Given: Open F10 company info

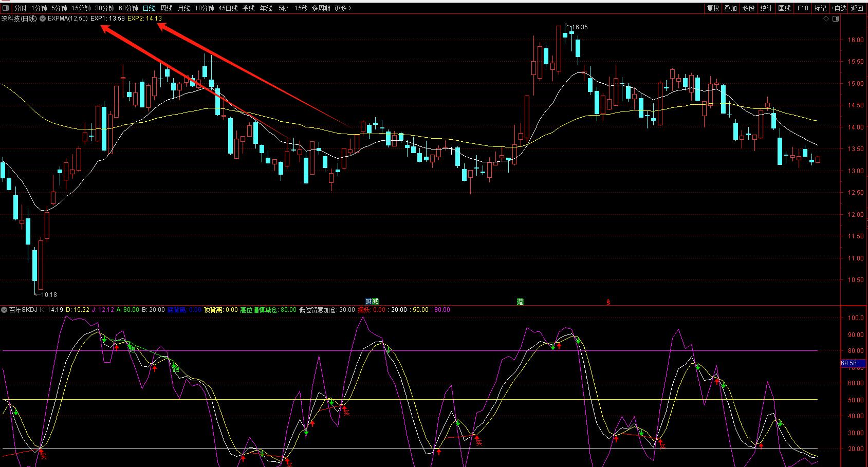Looking at the screenshot, I should [x=803, y=8].
